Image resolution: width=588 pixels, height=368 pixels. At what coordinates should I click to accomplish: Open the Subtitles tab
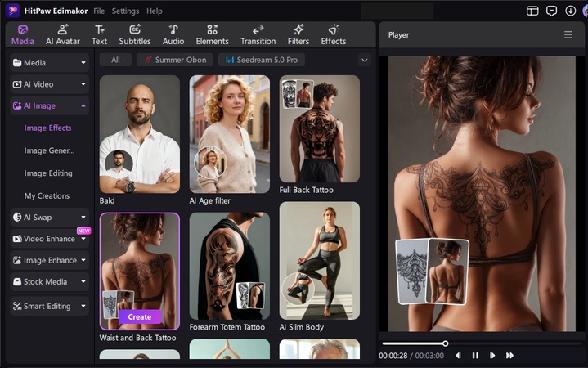coord(135,35)
